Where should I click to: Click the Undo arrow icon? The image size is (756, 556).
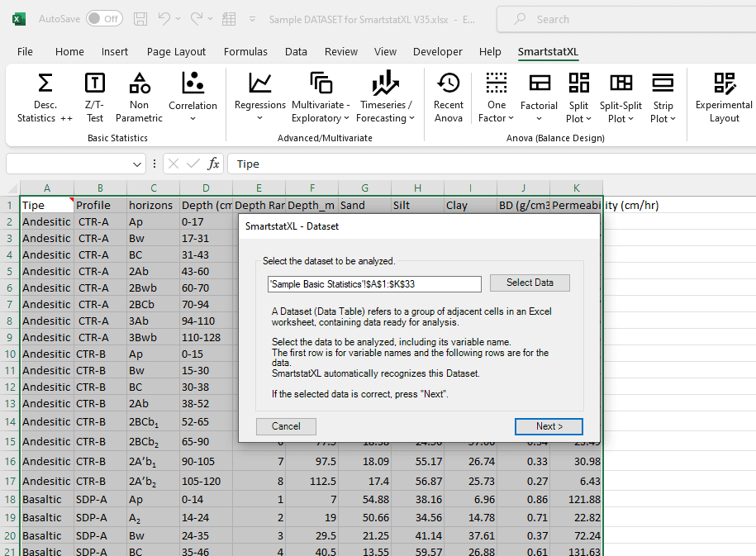165,19
